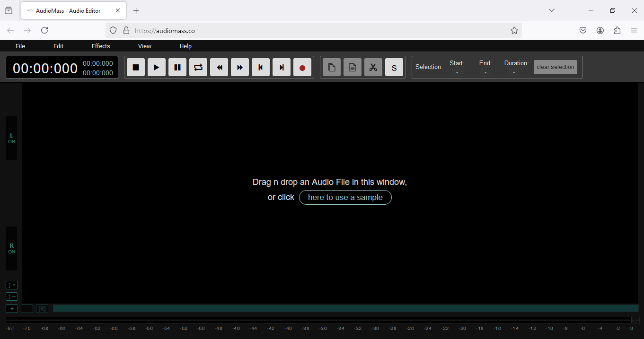The image size is (644, 339).
Task: Click the scissors Cut icon
Action: pos(373,67)
